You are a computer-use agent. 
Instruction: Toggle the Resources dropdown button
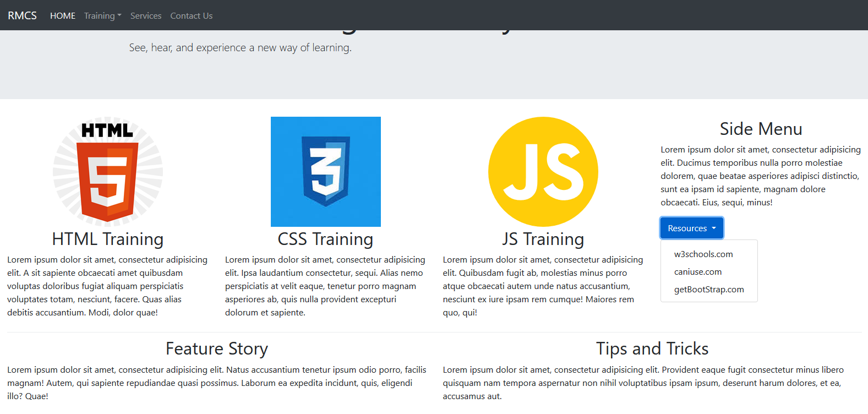tap(692, 228)
